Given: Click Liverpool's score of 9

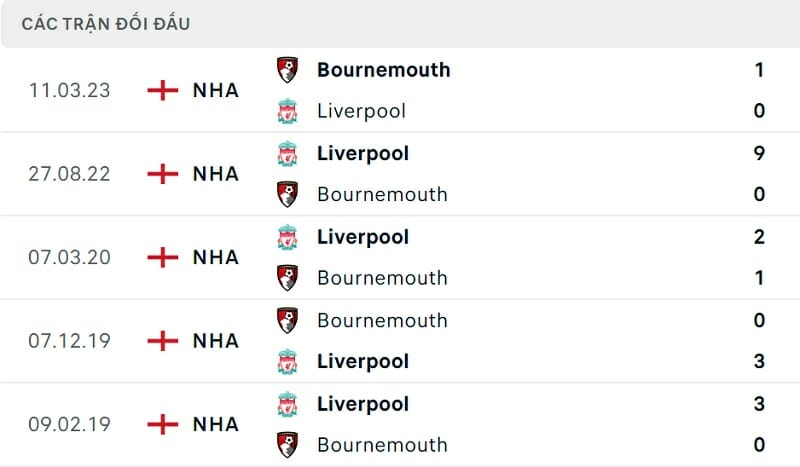Looking at the screenshot, I should click(760, 154).
